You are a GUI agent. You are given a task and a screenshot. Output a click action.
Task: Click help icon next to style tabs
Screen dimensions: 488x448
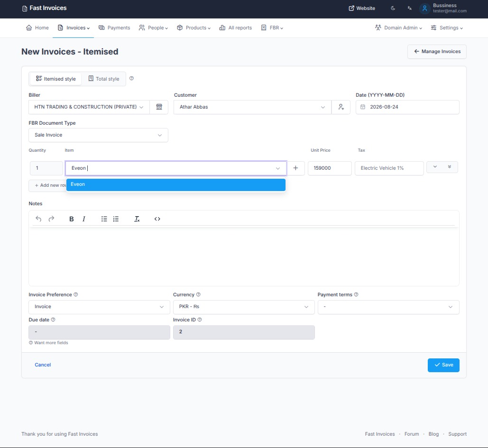point(132,78)
